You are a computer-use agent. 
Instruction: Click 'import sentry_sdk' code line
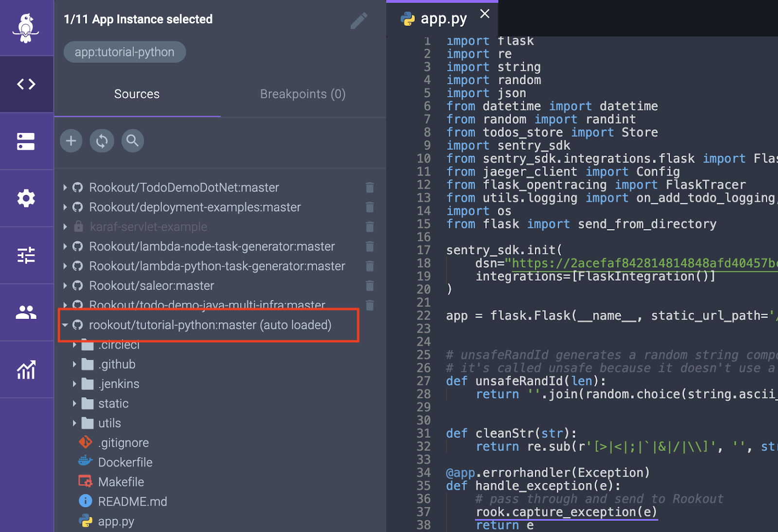508,145
